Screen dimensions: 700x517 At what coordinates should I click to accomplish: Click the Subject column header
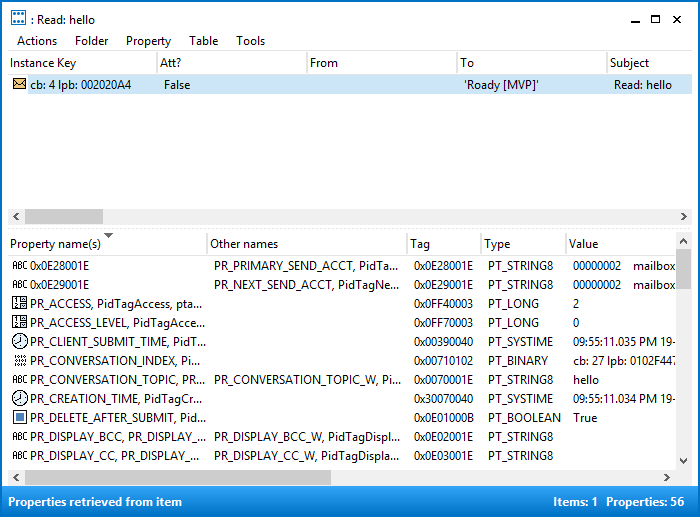629,63
